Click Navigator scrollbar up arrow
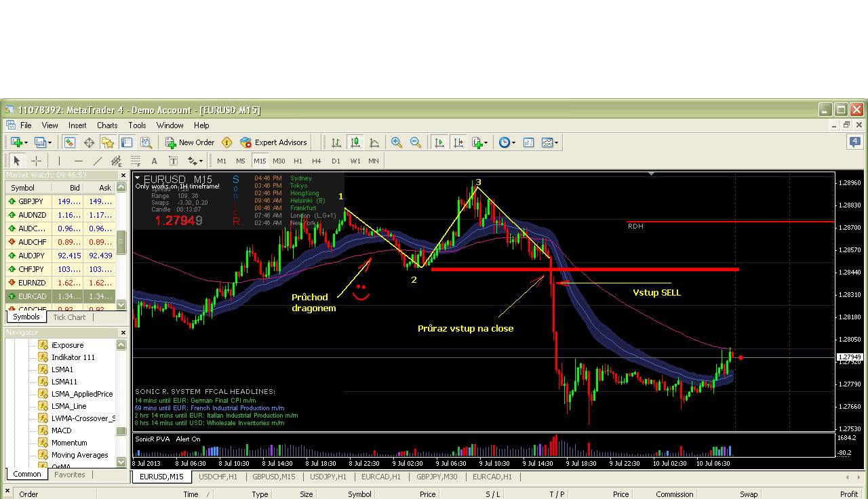Image resolution: width=868 pixels, height=499 pixels. coord(121,345)
